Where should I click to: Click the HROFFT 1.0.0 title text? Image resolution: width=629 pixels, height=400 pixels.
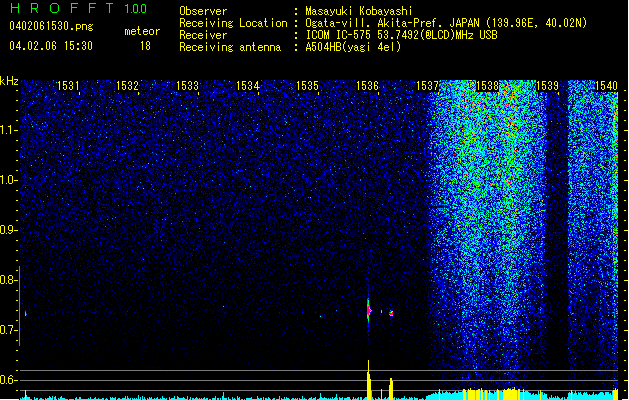pyautogui.click(x=79, y=8)
